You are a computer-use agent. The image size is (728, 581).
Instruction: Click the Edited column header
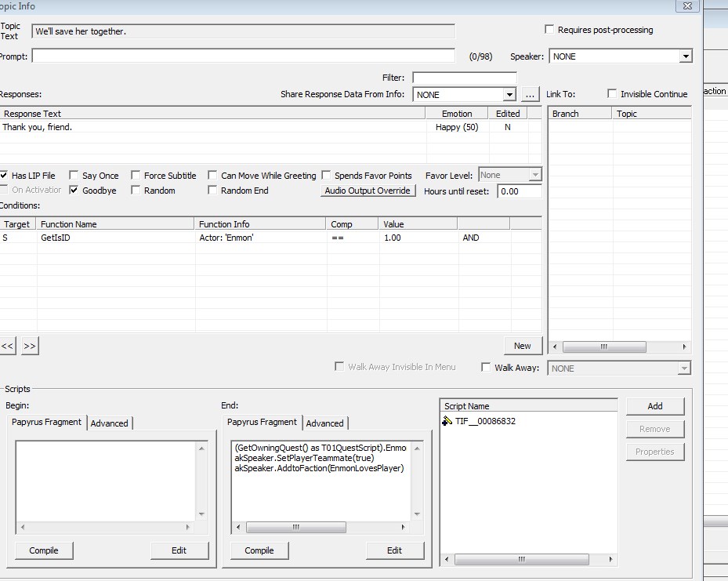coord(508,114)
